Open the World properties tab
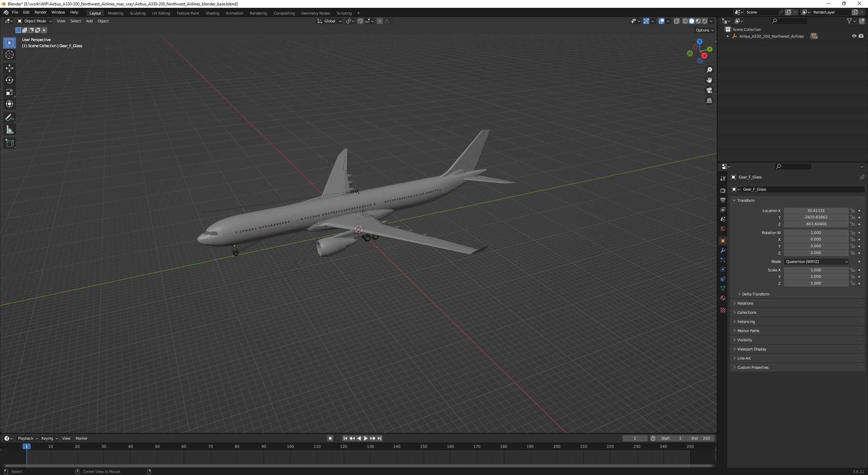This screenshot has height=475, width=868. point(723,229)
